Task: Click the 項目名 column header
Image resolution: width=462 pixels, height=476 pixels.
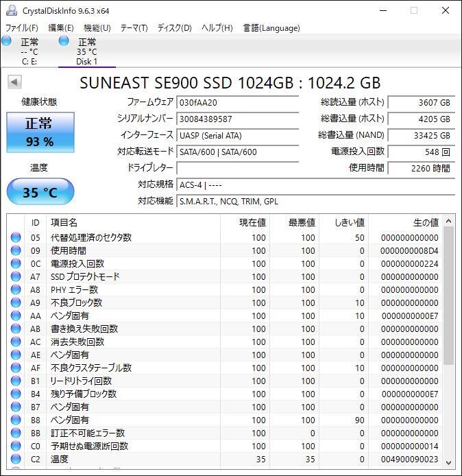Action: click(133, 223)
